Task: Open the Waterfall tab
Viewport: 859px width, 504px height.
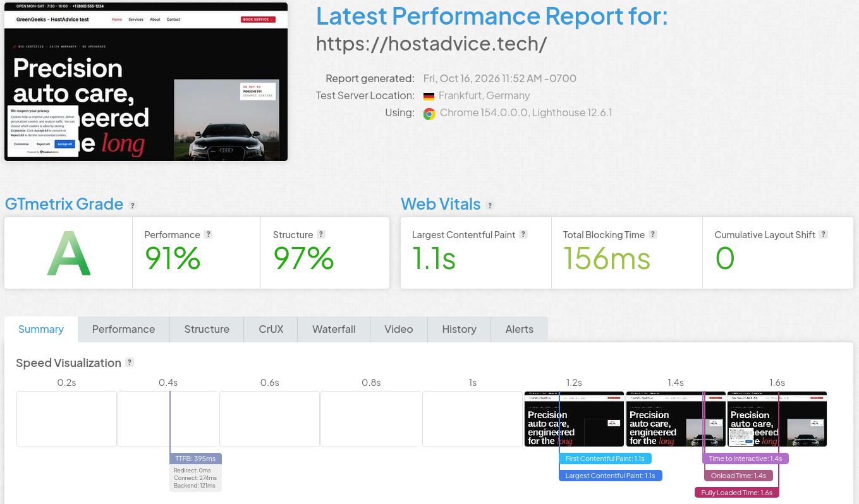Action: point(334,329)
